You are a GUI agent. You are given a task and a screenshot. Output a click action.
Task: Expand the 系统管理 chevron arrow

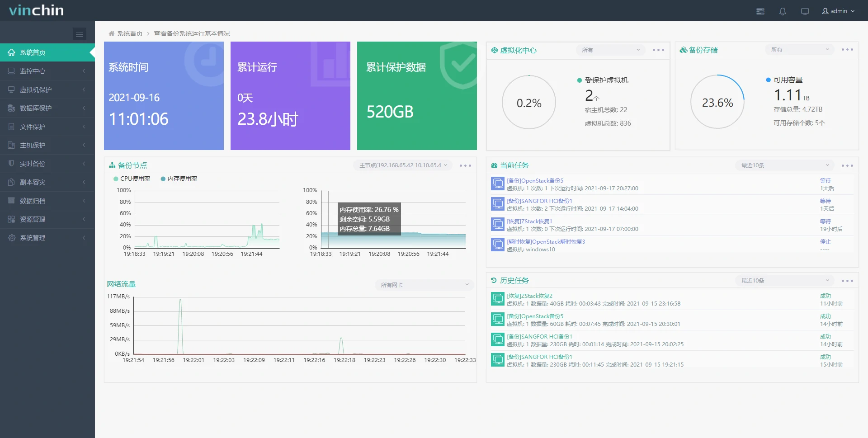coord(84,238)
